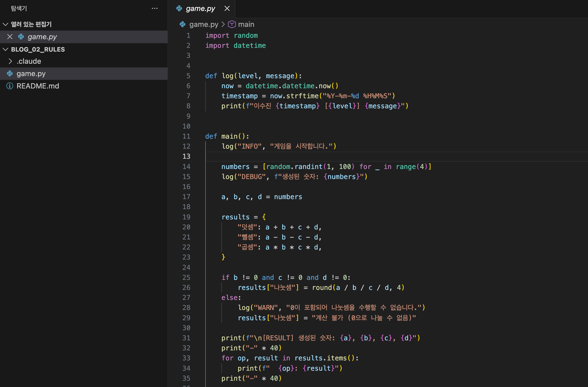Viewport: 588px width, 387px height.
Task: Click line number 13 in the gutter
Action: (x=186, y=156)
